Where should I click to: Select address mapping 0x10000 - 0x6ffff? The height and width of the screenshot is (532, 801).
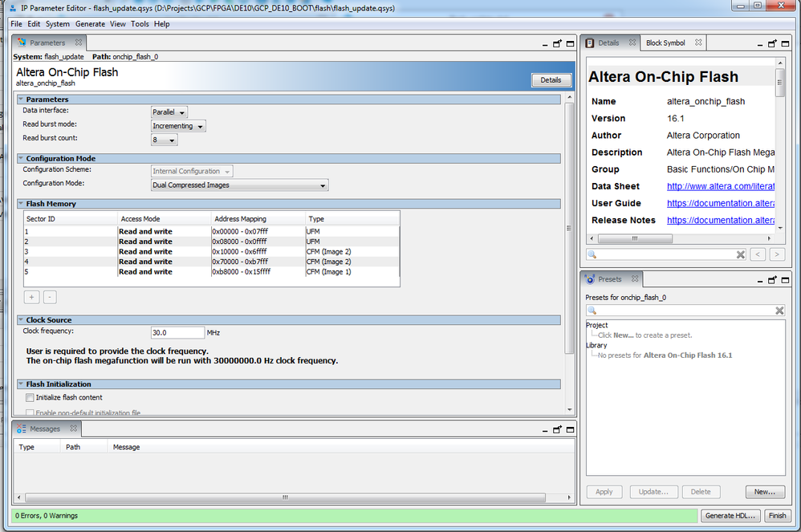pyautogui.click(x=258, y=251)
